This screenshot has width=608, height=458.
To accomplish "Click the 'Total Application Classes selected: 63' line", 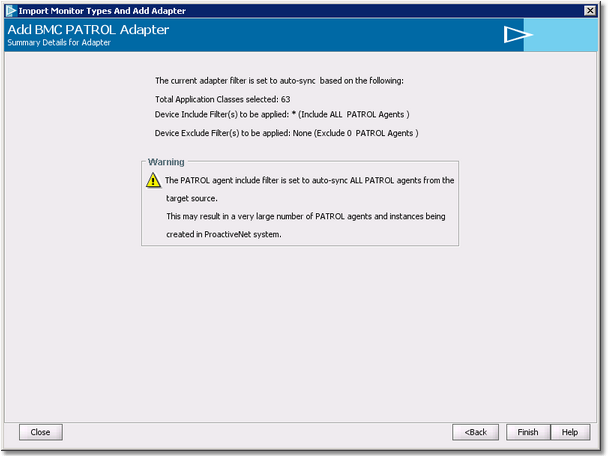I will point(222,99).
